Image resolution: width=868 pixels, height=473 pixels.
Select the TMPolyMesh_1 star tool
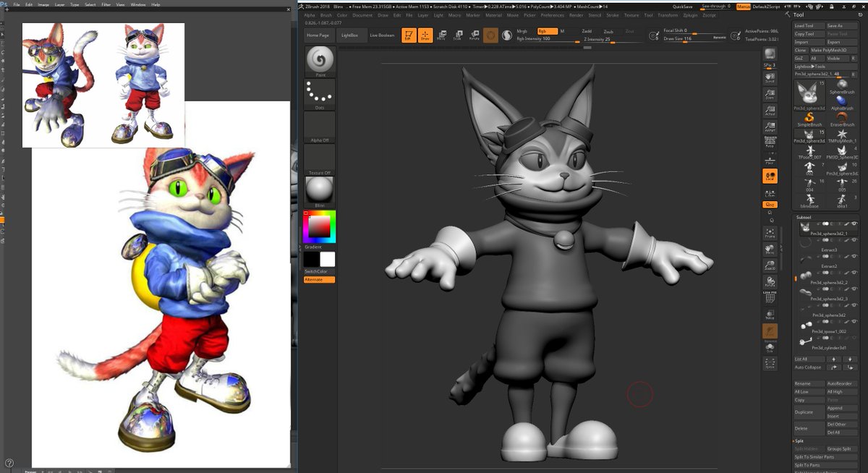click(841, 137)
